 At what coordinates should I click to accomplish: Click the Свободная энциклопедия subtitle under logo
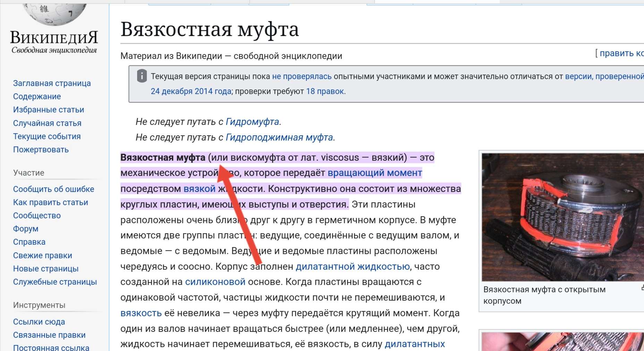(x=54, y=50)
